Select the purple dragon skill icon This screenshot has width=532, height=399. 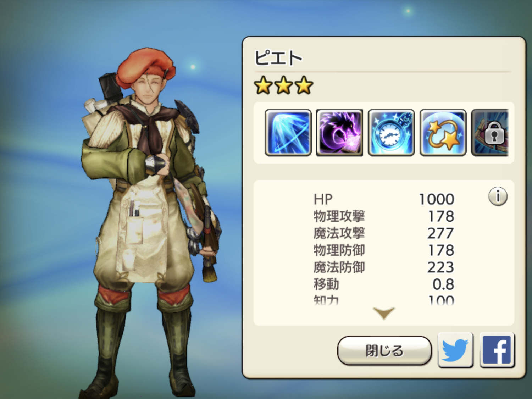pos(339,133)
